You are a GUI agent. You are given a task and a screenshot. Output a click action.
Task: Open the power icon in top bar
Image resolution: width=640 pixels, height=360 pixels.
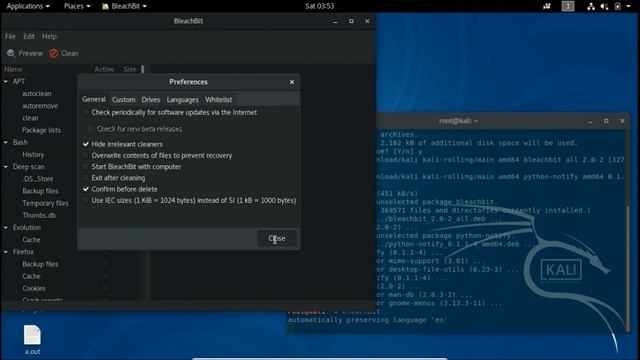tap(618, 6)
